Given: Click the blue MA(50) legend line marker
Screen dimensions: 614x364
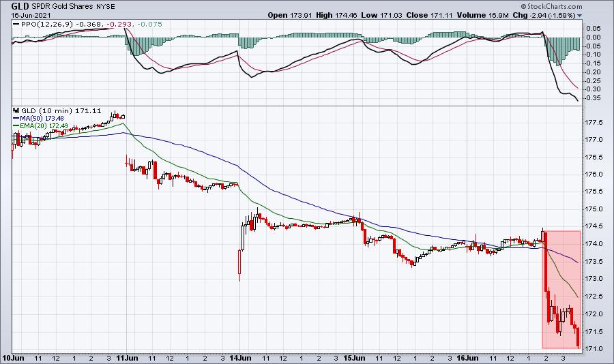Looking at the screenshot, I should (x=15, y=117).
